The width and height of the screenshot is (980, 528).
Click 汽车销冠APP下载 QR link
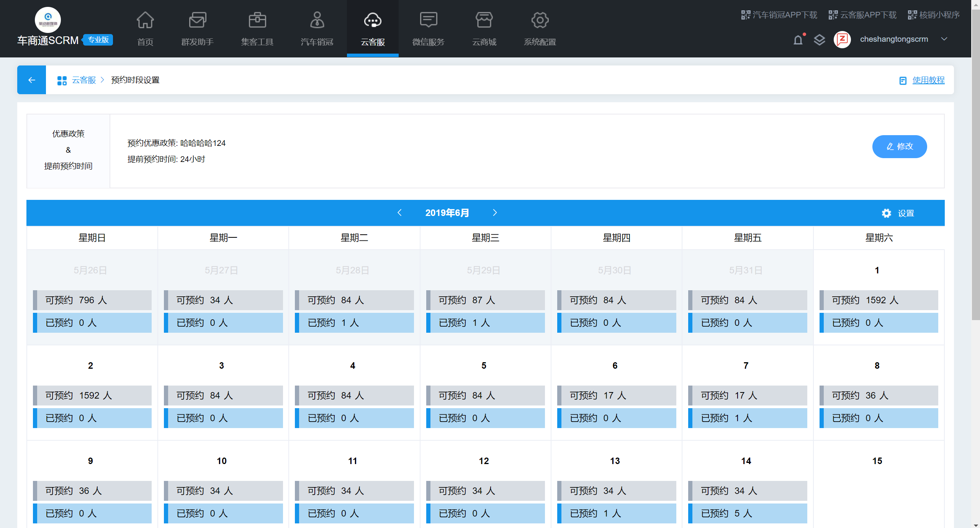[x=779, y=15]
